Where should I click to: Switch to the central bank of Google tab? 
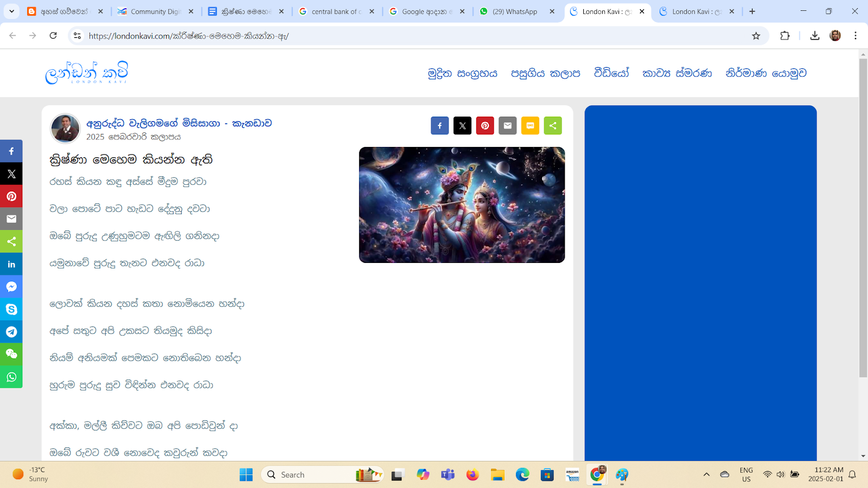337,11
